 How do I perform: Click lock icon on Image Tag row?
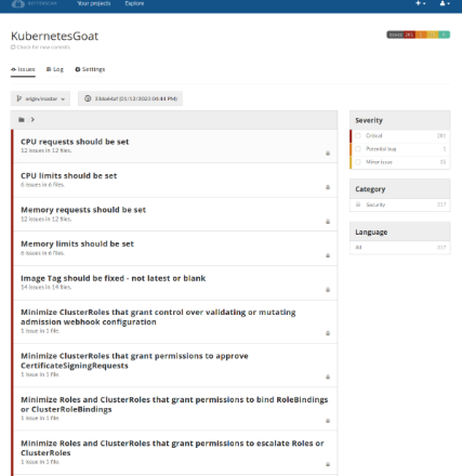[x=328, y=290]
